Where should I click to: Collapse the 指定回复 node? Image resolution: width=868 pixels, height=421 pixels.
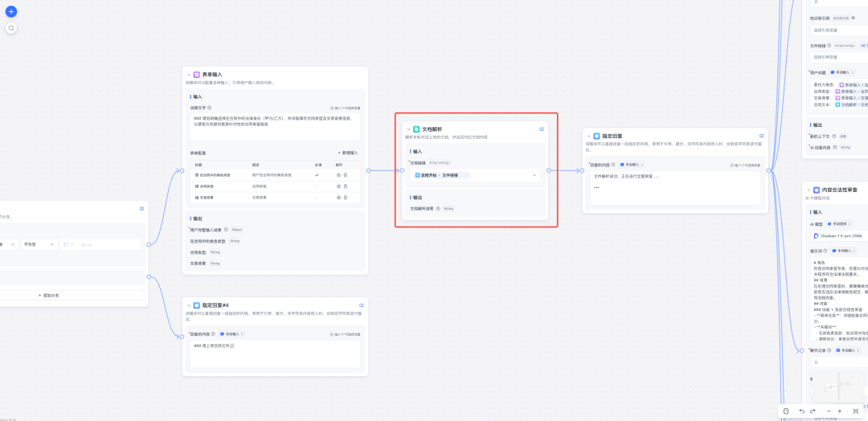pyautogui.click(x=588, y=136)
